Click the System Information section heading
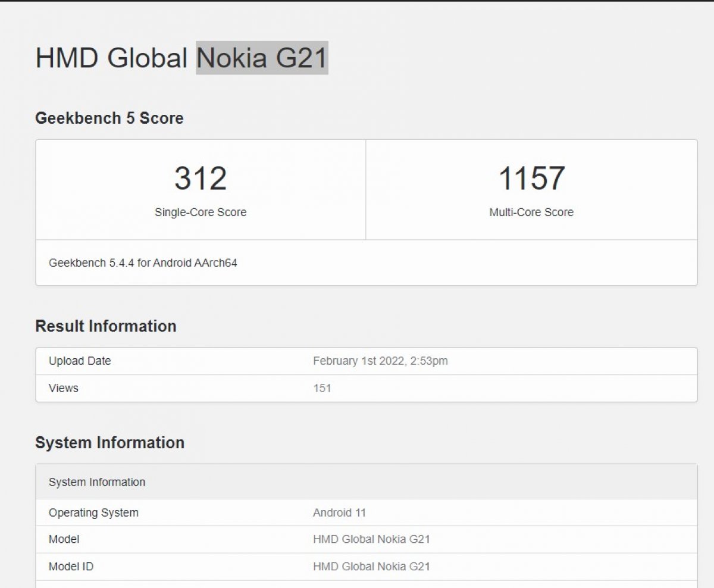714x588 pixels. tap(110, 443)
